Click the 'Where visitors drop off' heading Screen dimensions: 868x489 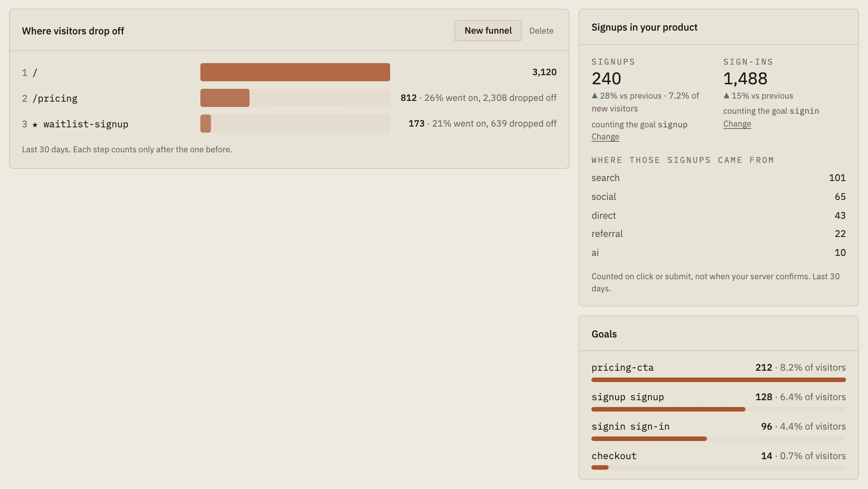pyautogui.click(x=73, y=31)
